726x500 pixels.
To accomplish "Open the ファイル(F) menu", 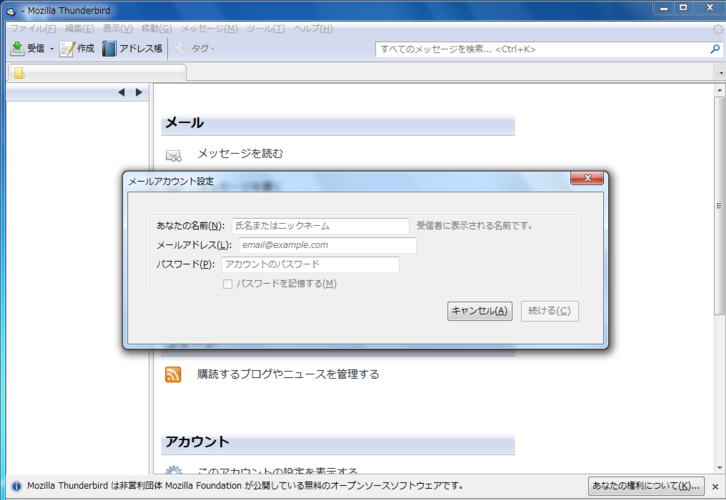I will [33, 29].
